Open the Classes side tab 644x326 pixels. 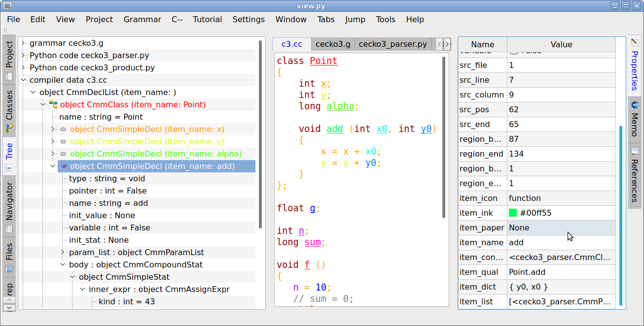[9, 105]
